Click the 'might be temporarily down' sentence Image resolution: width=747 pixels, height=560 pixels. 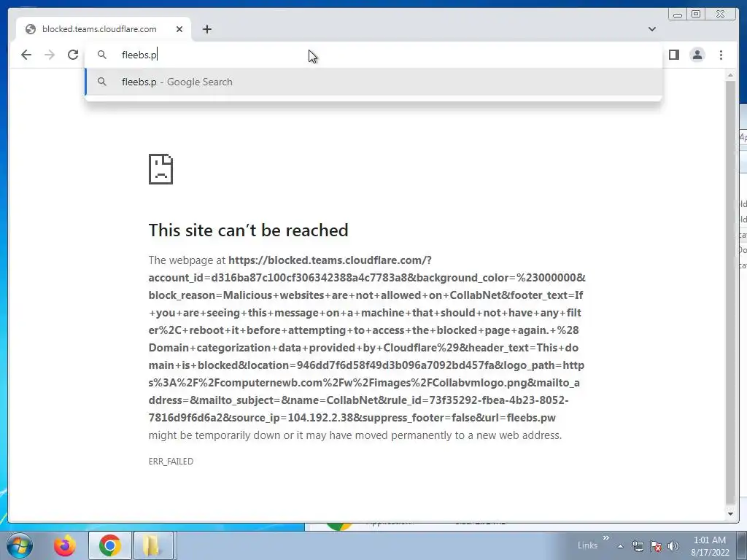tap(355, 435)
